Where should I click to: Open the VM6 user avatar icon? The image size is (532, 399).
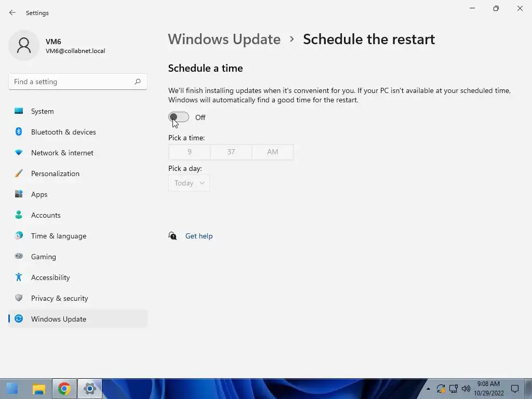coord(24,46)
